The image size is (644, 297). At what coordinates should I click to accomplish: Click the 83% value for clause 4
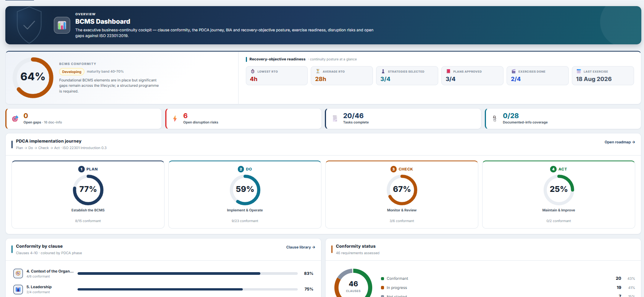(308, 274)
